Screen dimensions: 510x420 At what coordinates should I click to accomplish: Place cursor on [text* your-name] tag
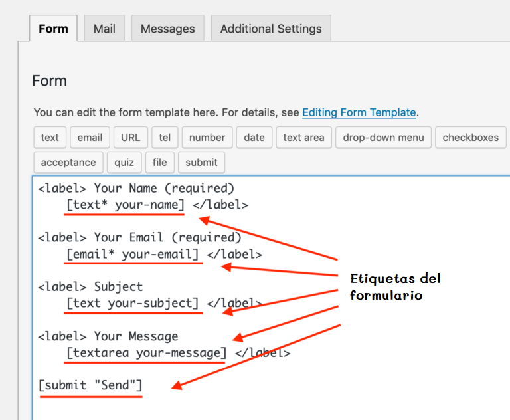pyautogui.click(x=125, y=205)
